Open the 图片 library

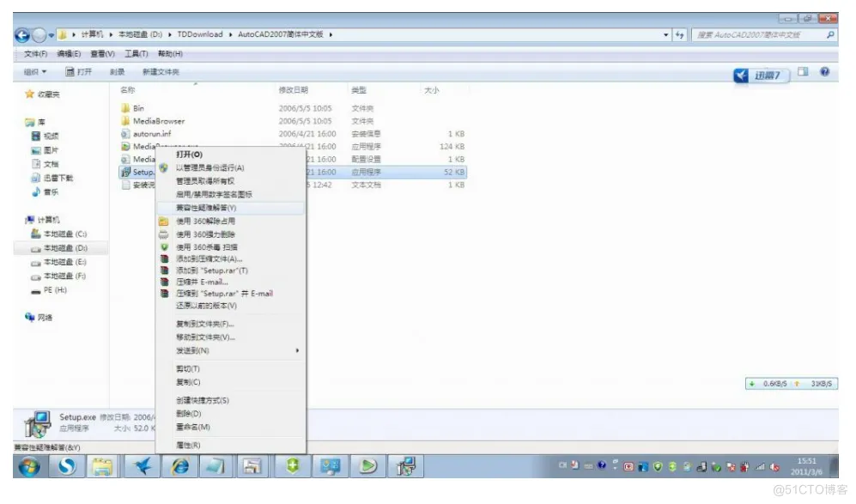pyautogui.click(x=45, y=149)
